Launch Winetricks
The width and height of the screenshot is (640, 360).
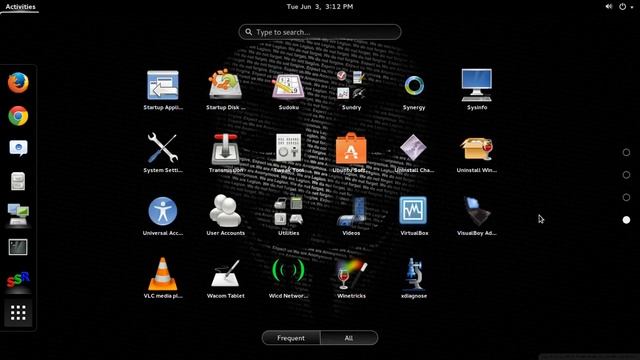pyautogui.click(x=351, y=274)
